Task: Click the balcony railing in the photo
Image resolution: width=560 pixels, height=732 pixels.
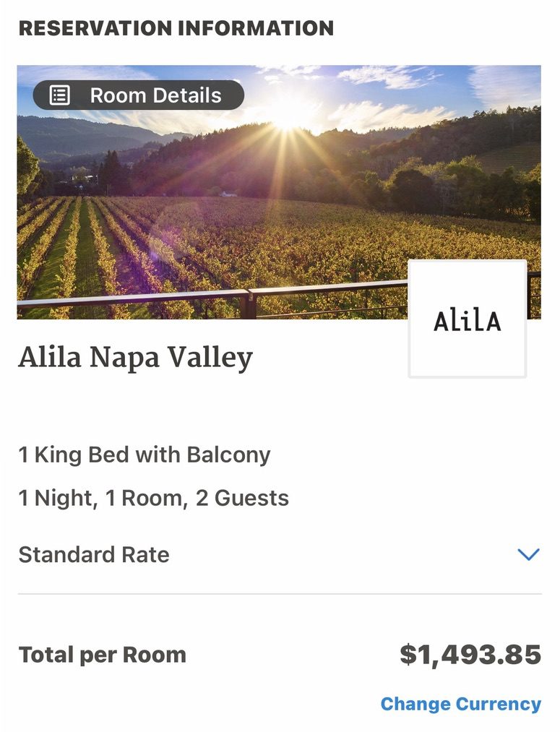Action: 212,298
